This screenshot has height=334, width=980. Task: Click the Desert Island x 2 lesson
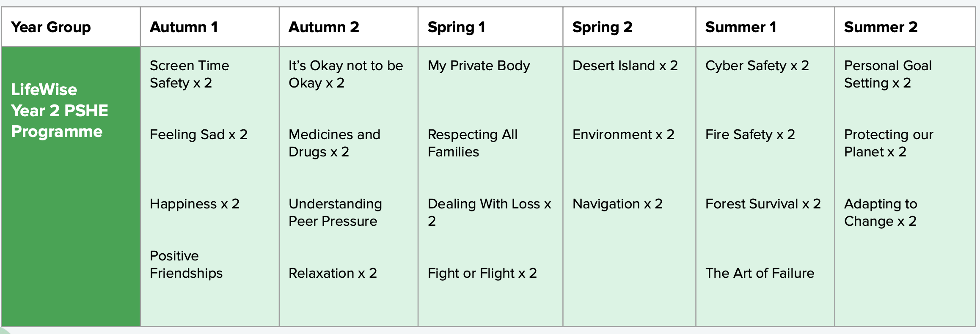pos(625,66)
